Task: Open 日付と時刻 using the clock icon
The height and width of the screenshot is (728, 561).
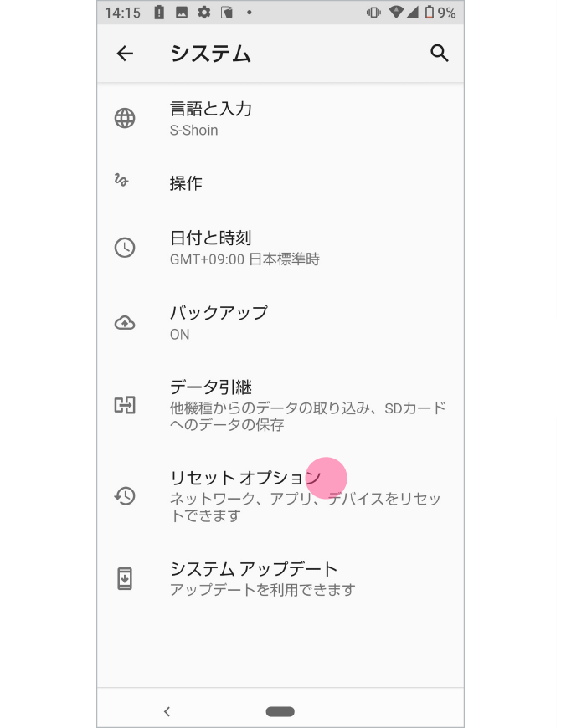Action: click(x=124, y=248)
